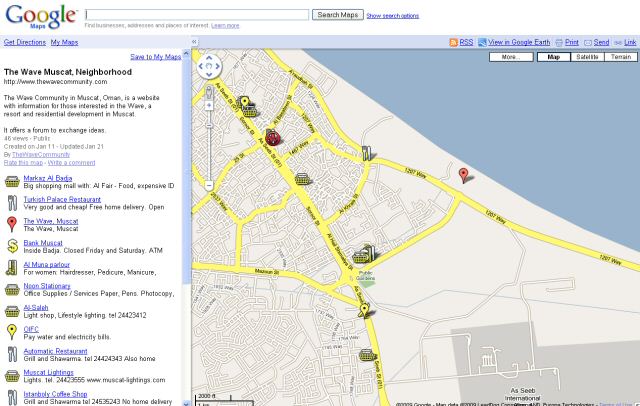Open Noon Stationary link

[47, 286]
